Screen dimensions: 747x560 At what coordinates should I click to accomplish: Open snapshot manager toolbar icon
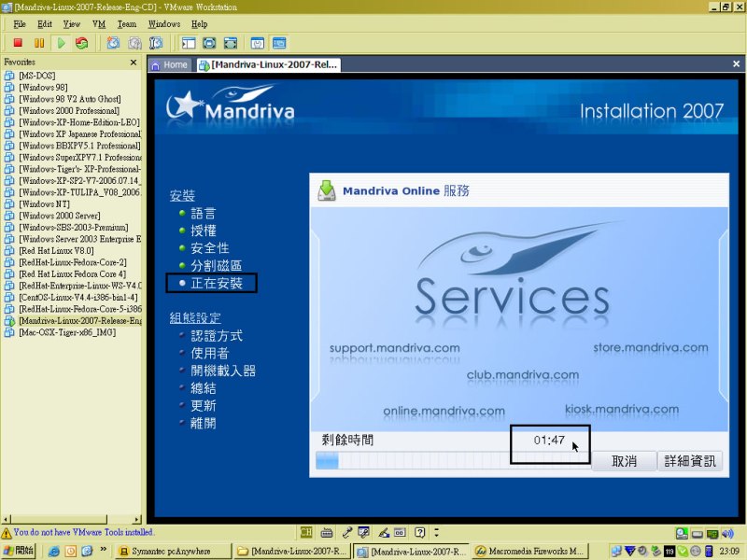point(156,43)
